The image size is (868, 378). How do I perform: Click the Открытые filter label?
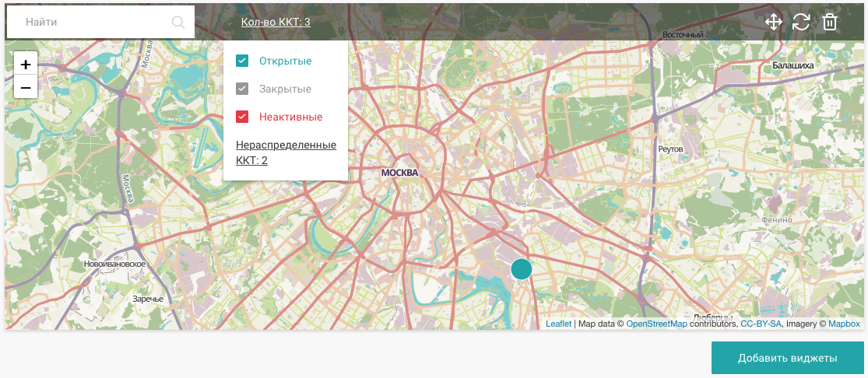pyautogui.click(x=285, y=61)
